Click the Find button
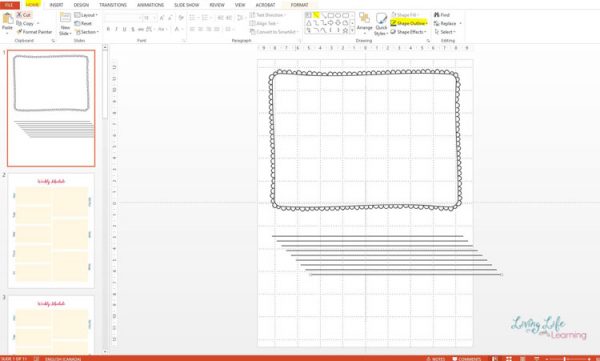 [442, 15]
